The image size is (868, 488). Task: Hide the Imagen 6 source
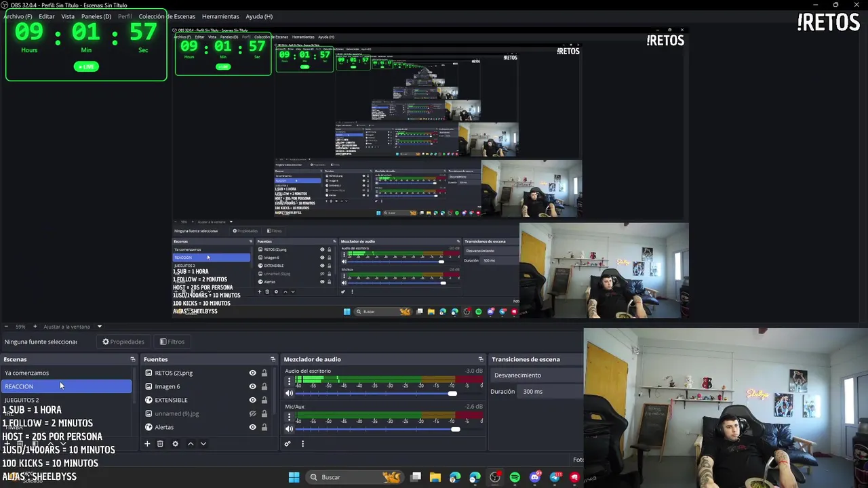pos(252,386)
